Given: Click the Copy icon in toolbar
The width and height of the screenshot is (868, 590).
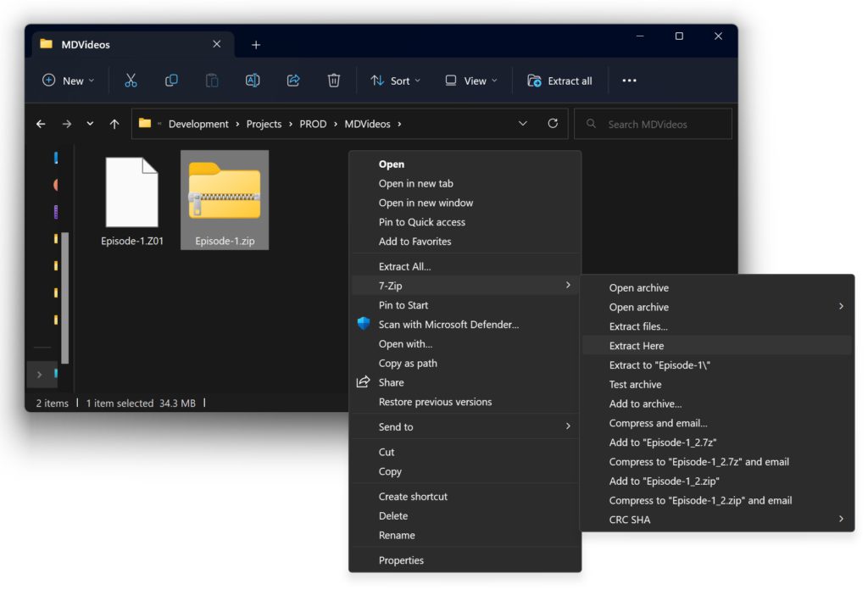Looking at the screenshot, I should (x=171, y=81).
